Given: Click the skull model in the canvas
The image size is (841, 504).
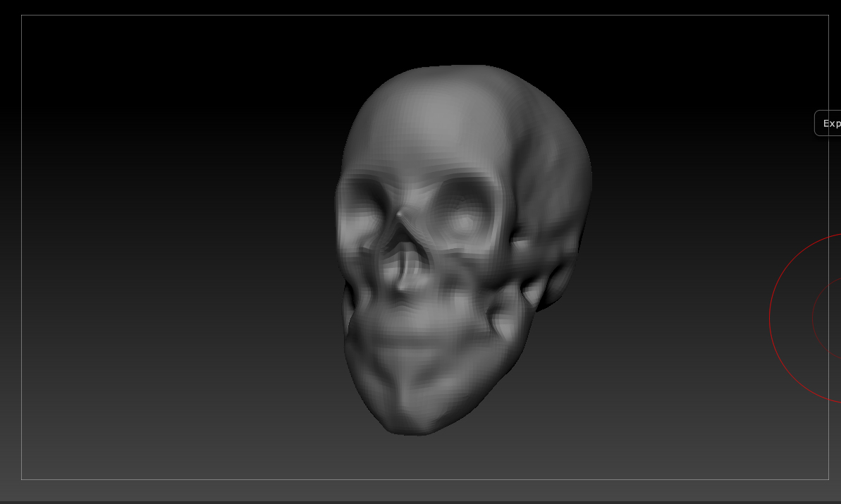Looking at the screenshot, I should [462, 250].
